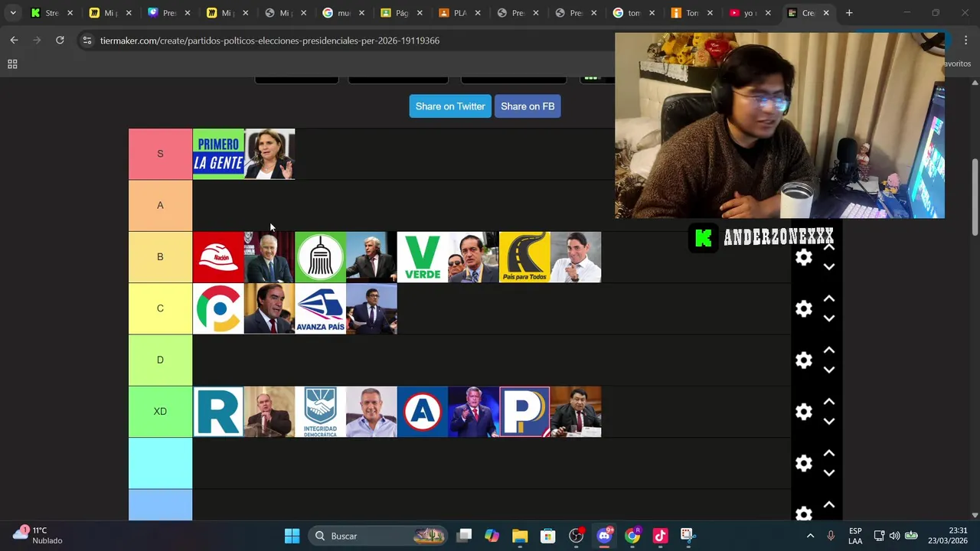Viewport: 980px width, 551px height.
Task: Move cyan unnamed row up with arrow
Action: [x=829, y=453]
